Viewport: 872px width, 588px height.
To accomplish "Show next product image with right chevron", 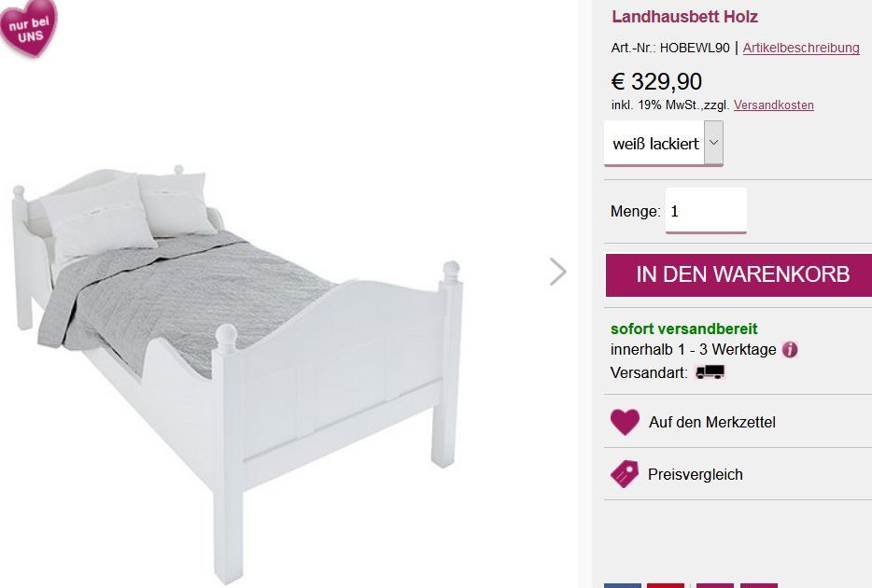I will tap(557, 272).
